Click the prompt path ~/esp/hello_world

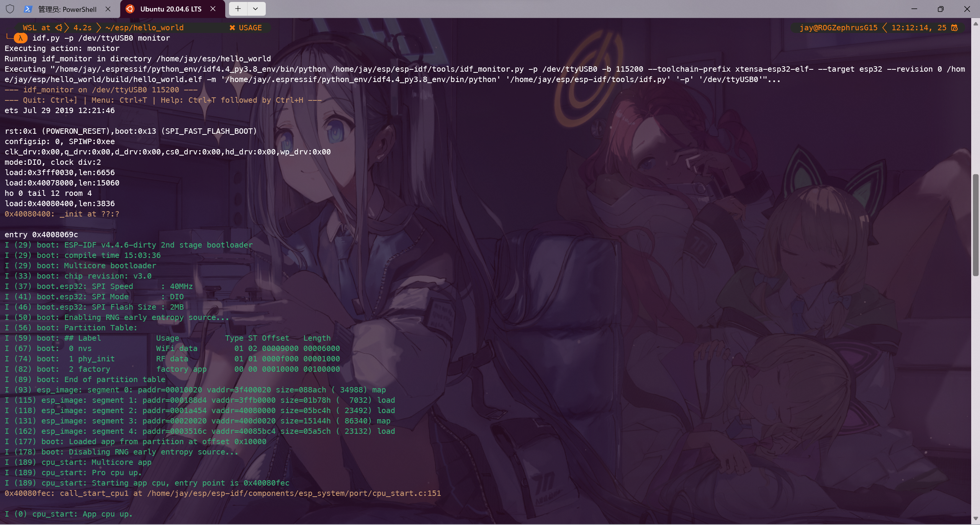pyautogui.click(x=144, y=28)
